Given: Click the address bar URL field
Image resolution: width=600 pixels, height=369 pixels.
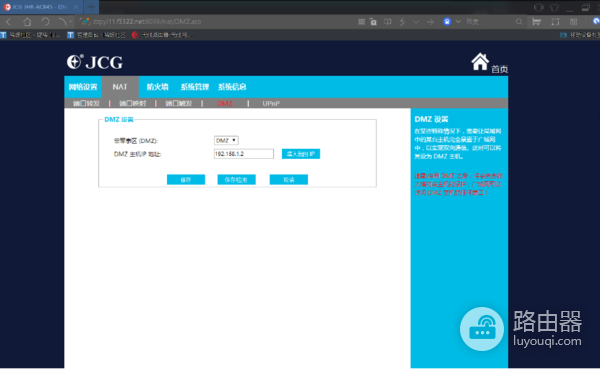Looking at the screenshot, I should 147,22.
